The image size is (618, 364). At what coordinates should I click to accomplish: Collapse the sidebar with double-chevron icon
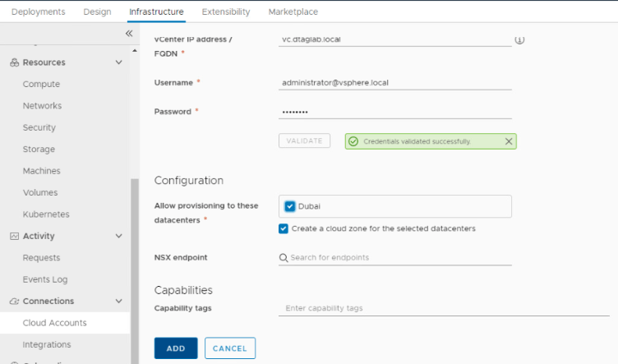pyautogui.click(x=128, y=34)
